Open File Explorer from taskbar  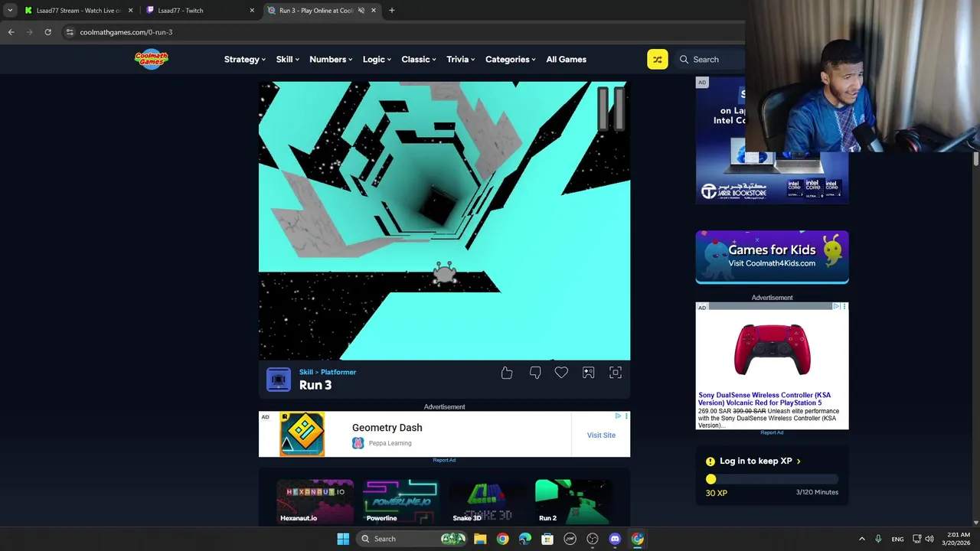click(x=480, y=539)
